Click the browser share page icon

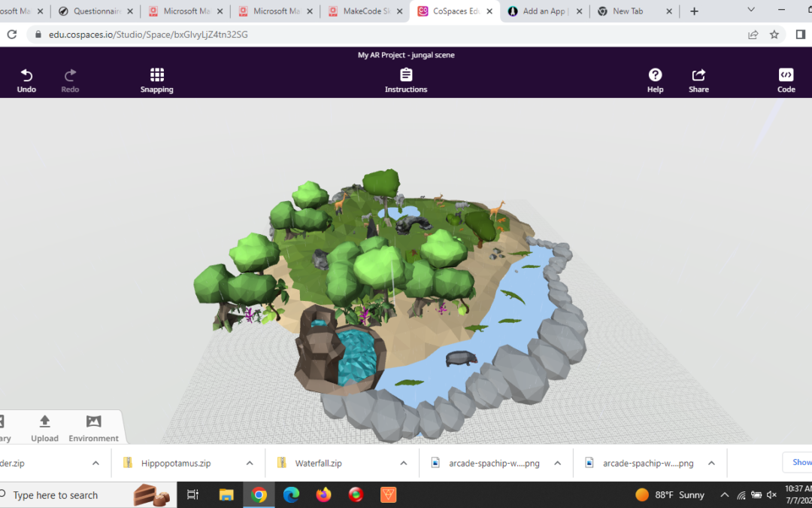[753, 34]
